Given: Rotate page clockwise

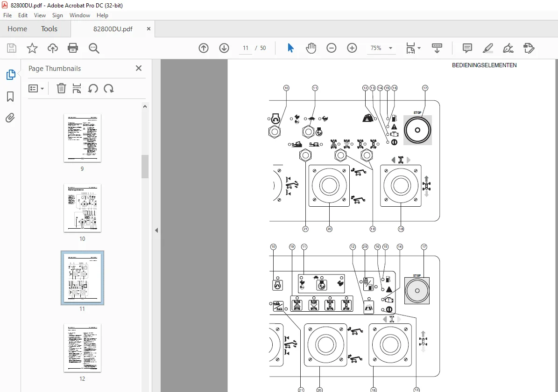Looking at the screenshot, I should click(x=109, y=88).
